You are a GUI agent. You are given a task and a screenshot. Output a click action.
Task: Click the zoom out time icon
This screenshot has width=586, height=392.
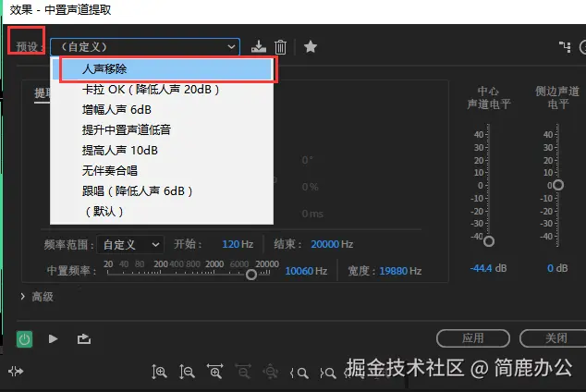(243, 372)
